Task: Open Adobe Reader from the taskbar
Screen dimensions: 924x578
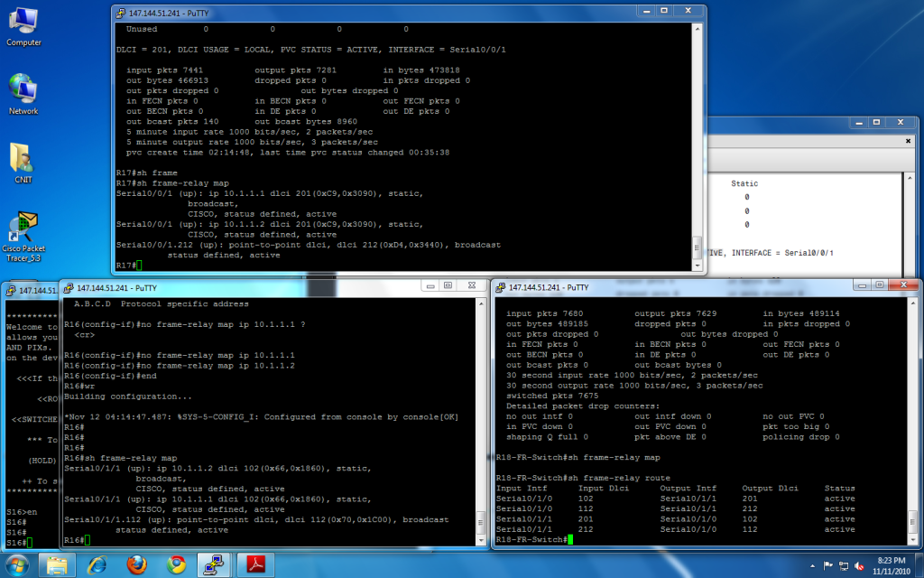Action: 256,565
